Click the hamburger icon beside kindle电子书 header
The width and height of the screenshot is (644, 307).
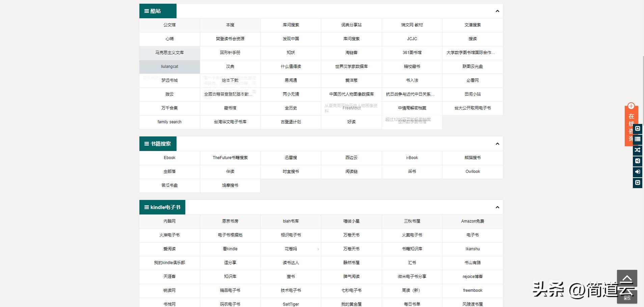146,207
